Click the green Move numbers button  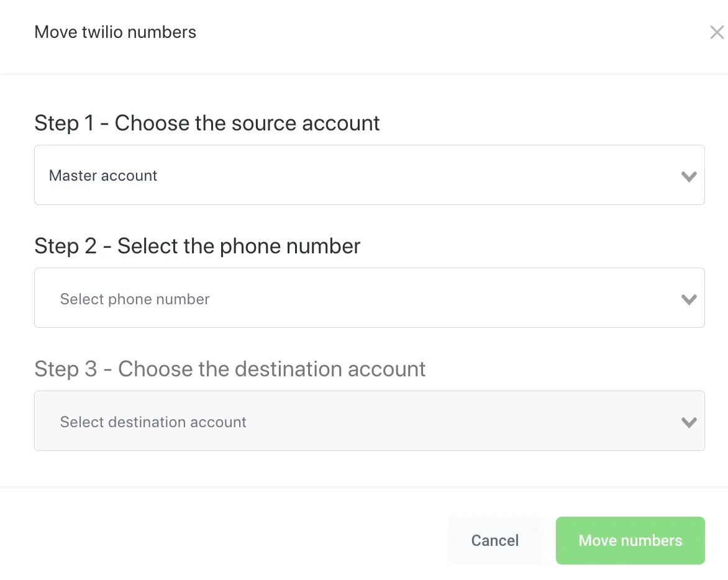(x=630, y=540)
